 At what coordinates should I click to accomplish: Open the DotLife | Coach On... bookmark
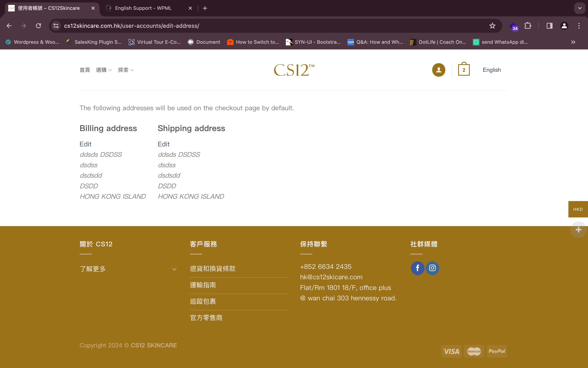(438, 42)
